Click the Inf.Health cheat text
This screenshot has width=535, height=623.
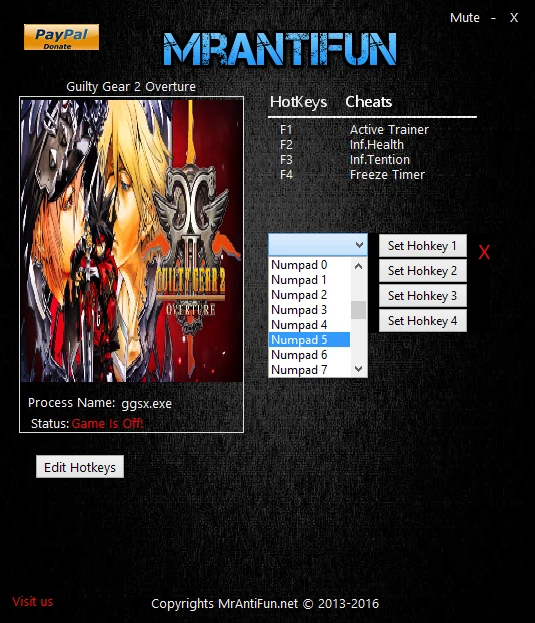coord(377,145)
